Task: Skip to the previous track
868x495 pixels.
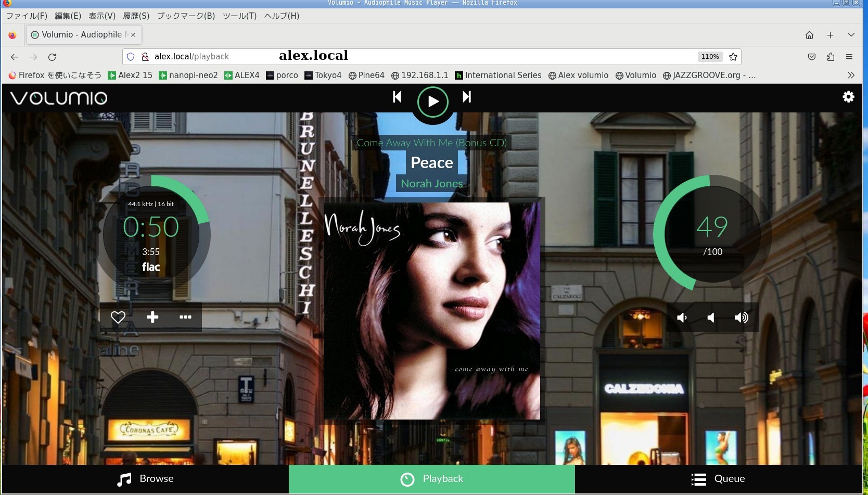Action: pyautogui.click(x=397, y=97)
